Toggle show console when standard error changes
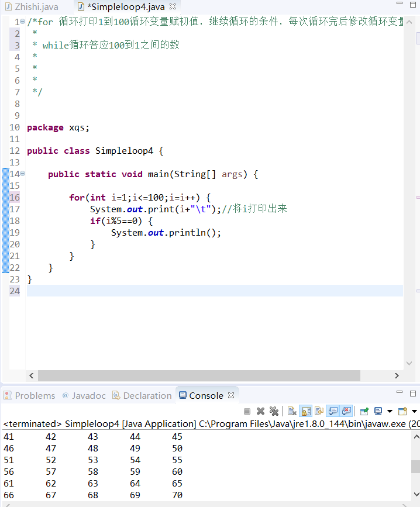 click(346, 411)
